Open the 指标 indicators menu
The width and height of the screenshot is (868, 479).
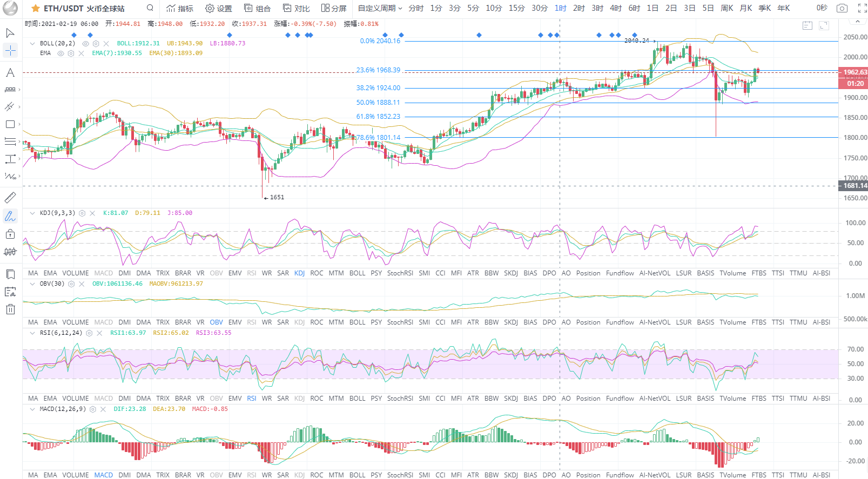pos(180,8)
